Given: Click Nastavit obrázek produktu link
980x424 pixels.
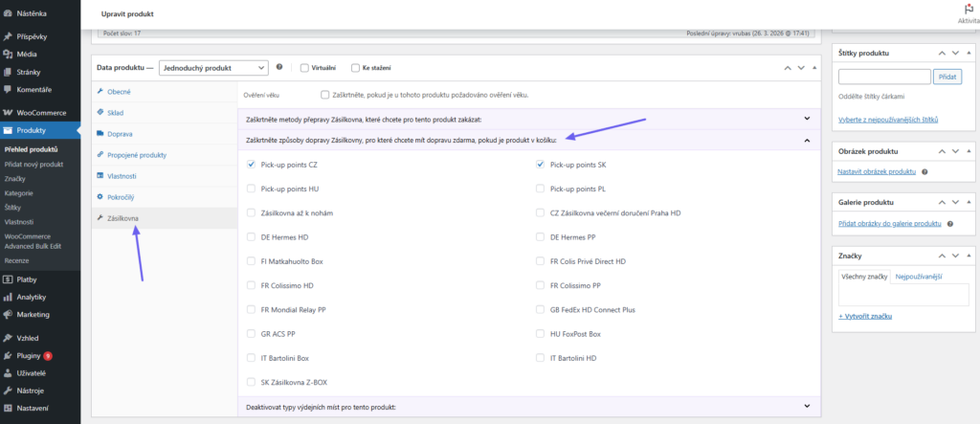Looking at the screenshot, I should (x=877, y=171).
